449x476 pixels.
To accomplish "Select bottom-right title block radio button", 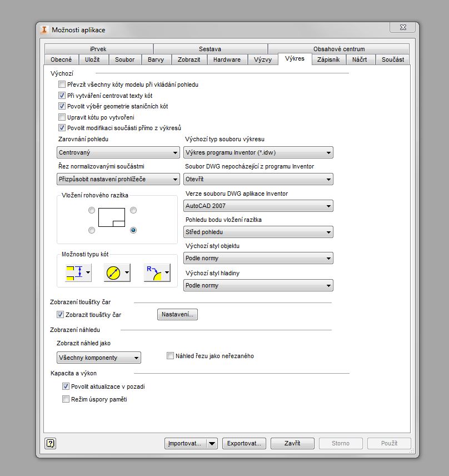I will tap(133, 230).
